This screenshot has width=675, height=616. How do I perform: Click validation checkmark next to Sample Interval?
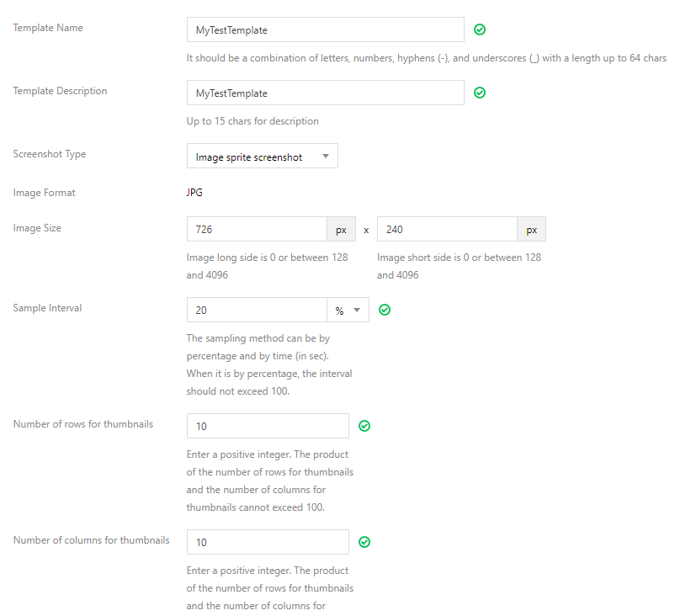click(x=385, y=310)
